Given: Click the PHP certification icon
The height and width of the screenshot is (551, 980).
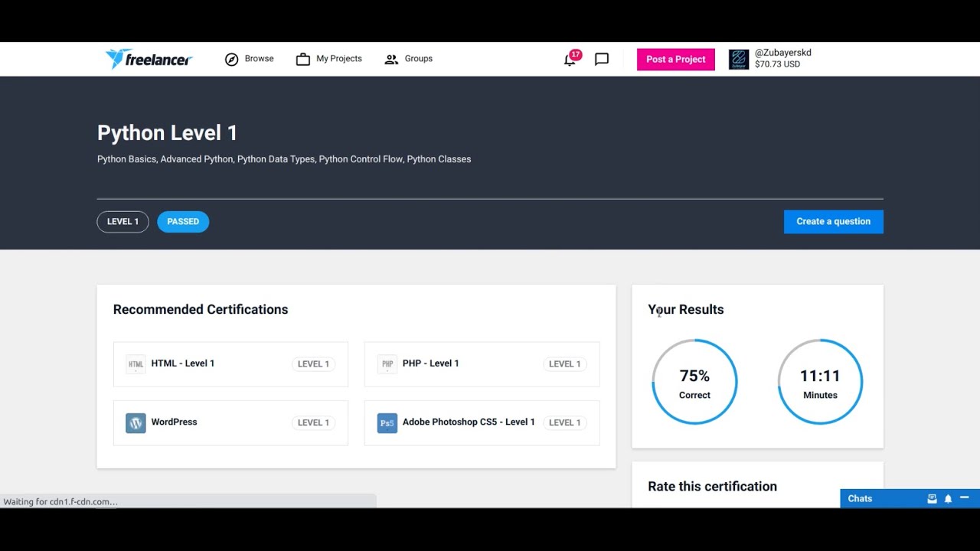Looking at the screenshot, I should (387, 364).
